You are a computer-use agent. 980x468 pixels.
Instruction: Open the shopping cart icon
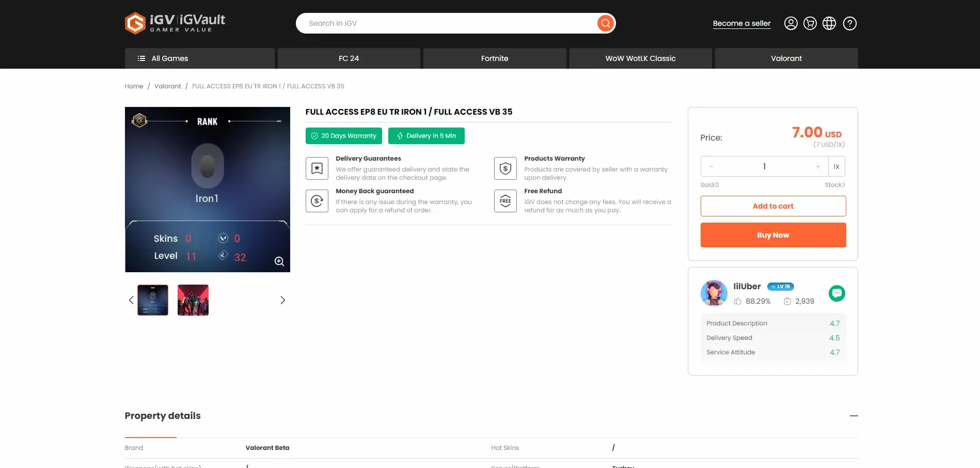coord(810,23)
